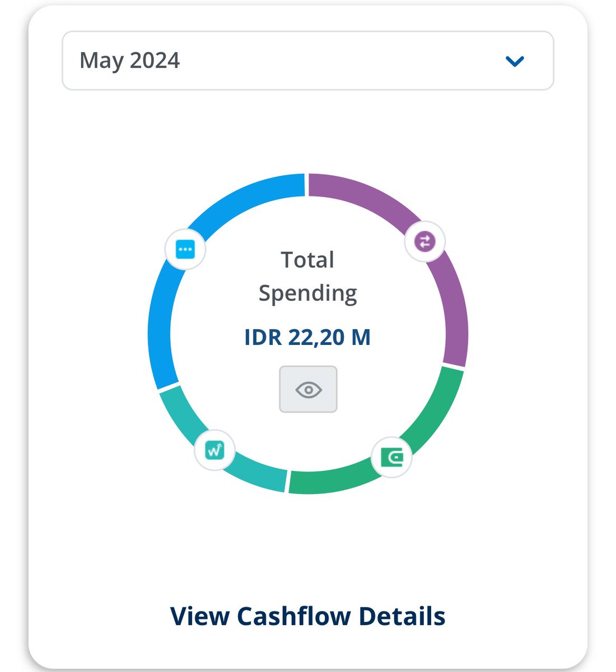Select the purple transfer category icon
616x672 pixels.
[425, 242]
